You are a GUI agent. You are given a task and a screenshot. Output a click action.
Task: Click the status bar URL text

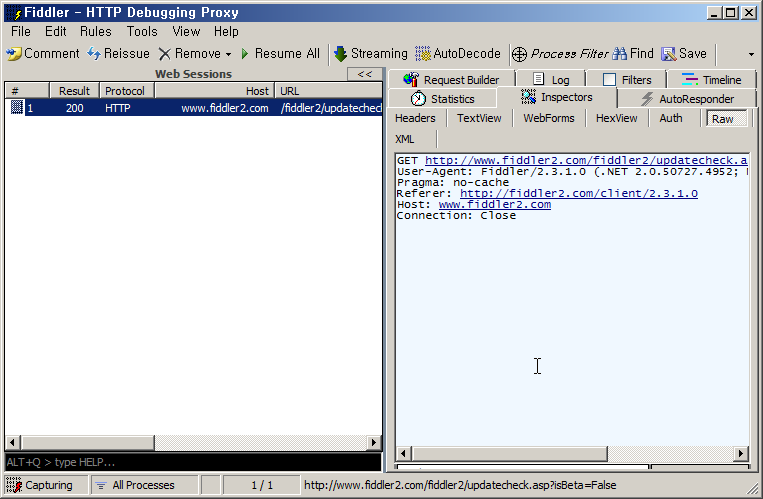point(460,485)
